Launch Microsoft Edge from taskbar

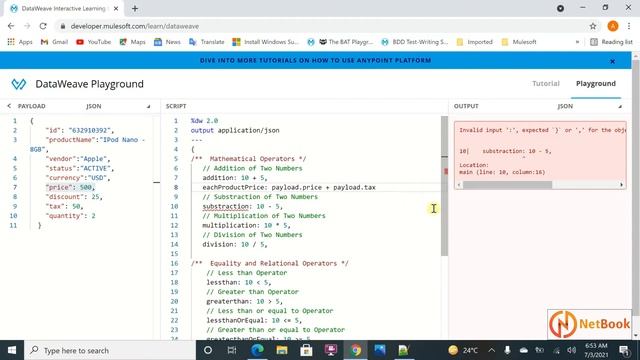pyautogui.click(x=257, y=350)
